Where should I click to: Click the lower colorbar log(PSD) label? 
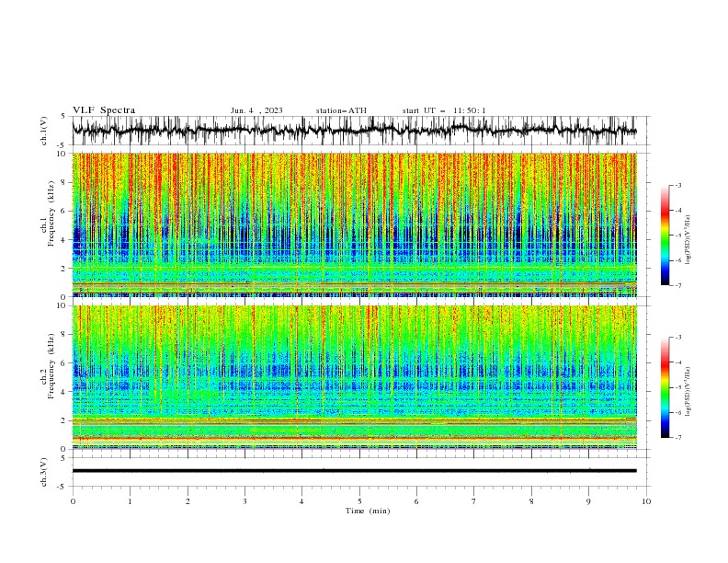pyautogui.click(x=688, y=392)
